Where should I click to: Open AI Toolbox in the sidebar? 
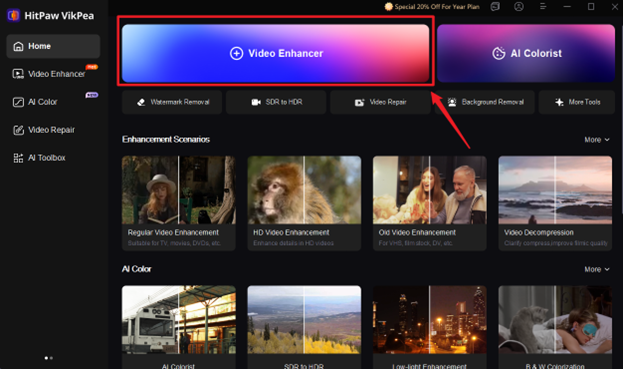click(53, 158)
